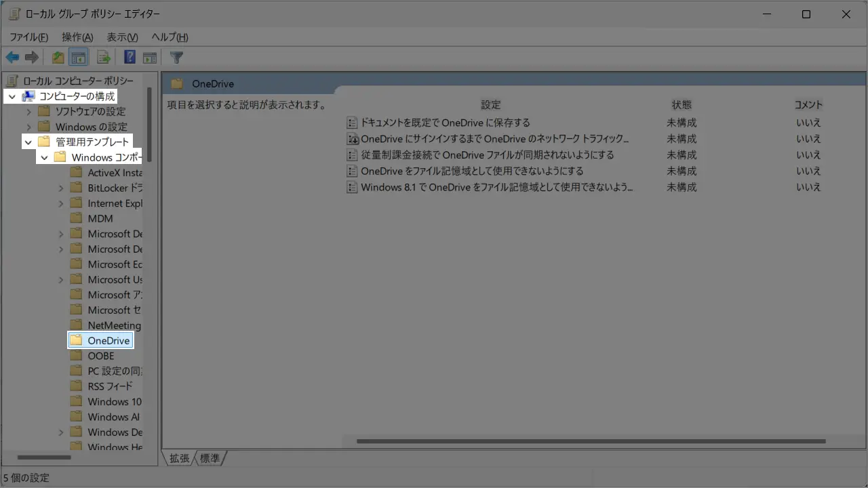Click the folder icon next to OOBE

point(76,356)
